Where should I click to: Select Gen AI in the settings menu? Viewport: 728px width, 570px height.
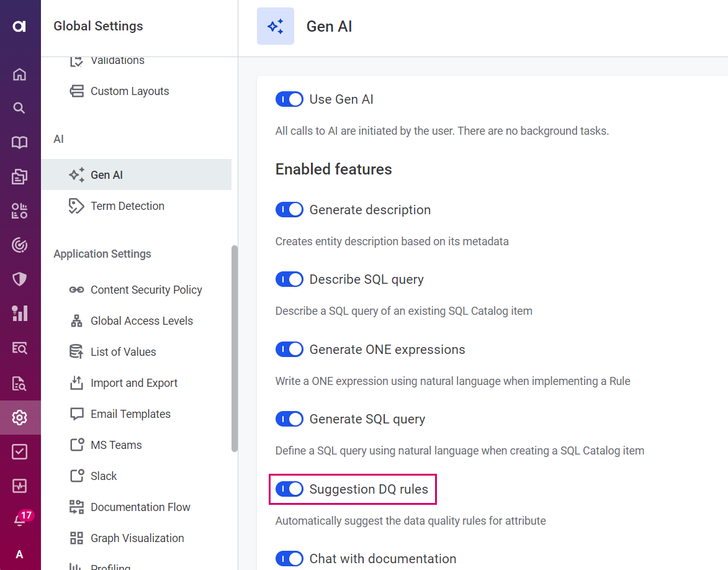[107, 175]
